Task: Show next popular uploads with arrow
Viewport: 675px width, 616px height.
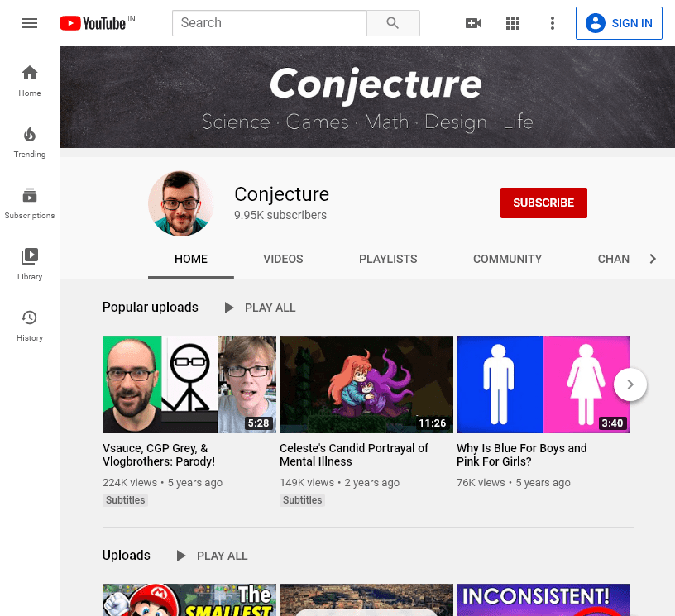Action: click(x=630, y=384)
